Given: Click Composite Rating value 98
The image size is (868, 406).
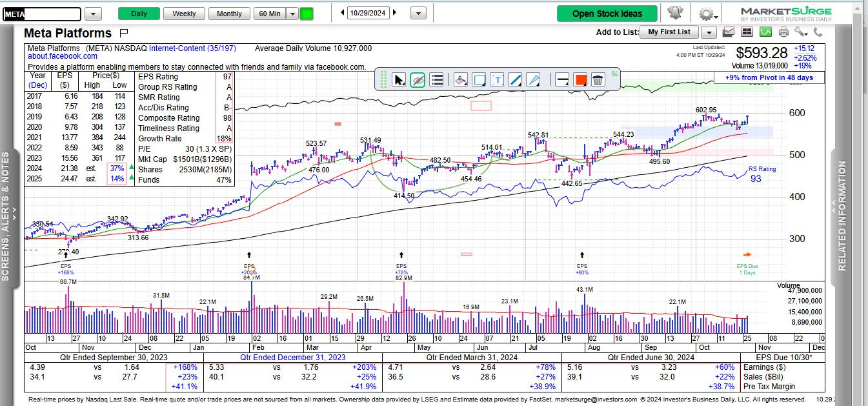Looking at the screenshot, I should tap(227, 118).
